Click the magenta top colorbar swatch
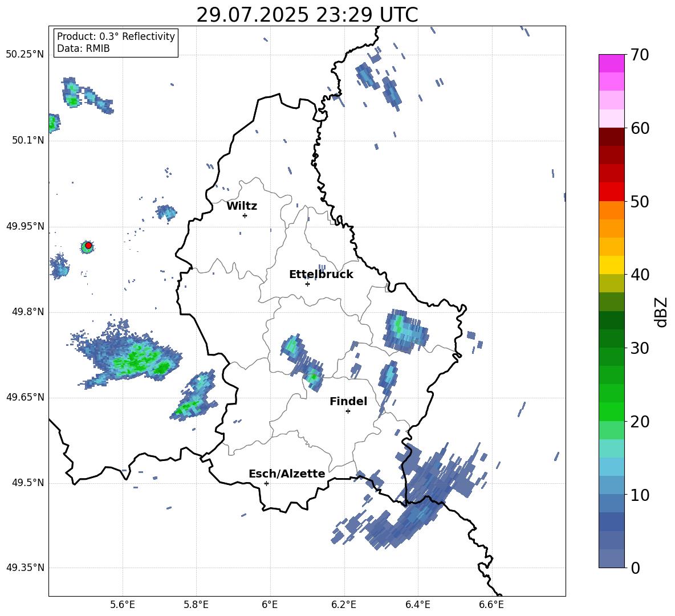This screenshot has height=616, width=675. pyautogui.click(x=611, y=63)
